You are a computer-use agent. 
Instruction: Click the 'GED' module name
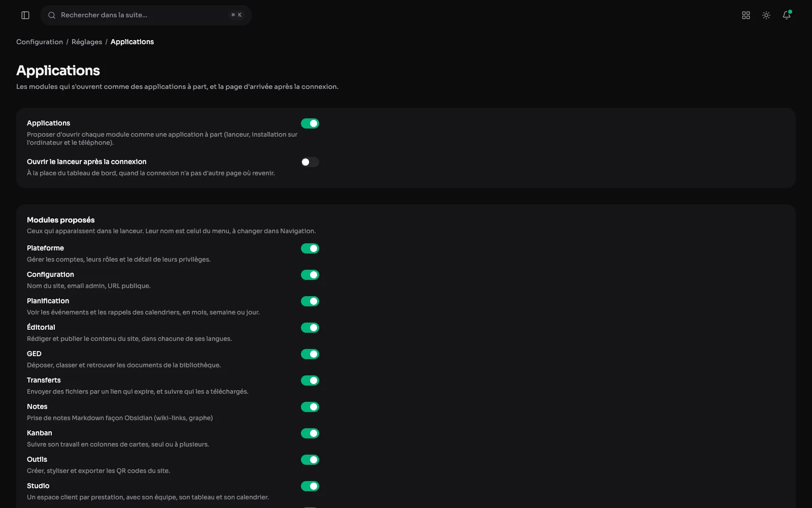[x=34, y=354]
